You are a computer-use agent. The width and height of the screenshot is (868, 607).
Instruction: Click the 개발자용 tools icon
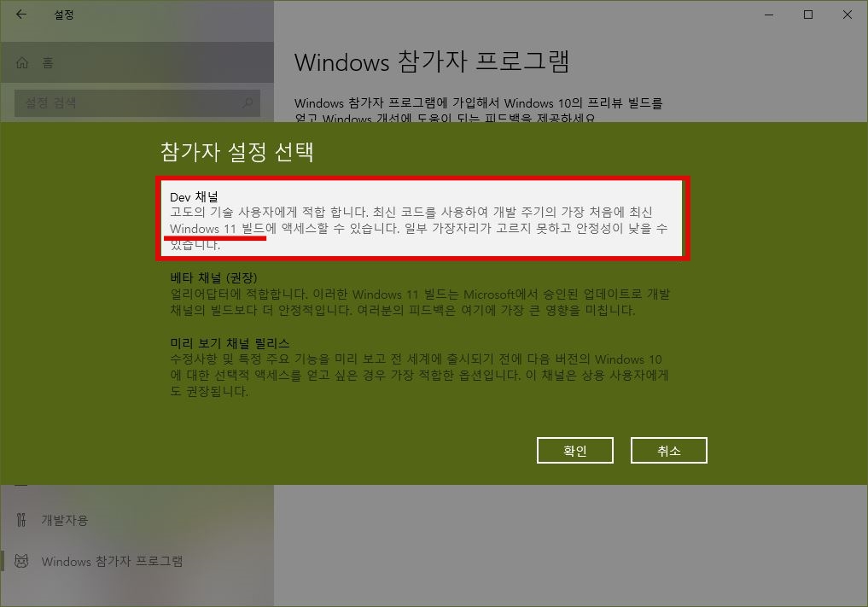coord(21,520)
